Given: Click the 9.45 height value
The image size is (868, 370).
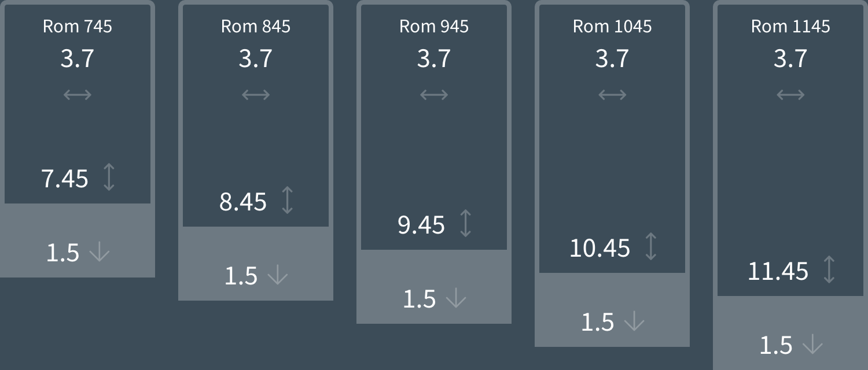Looking at the screenshot, I should (421, 225).
